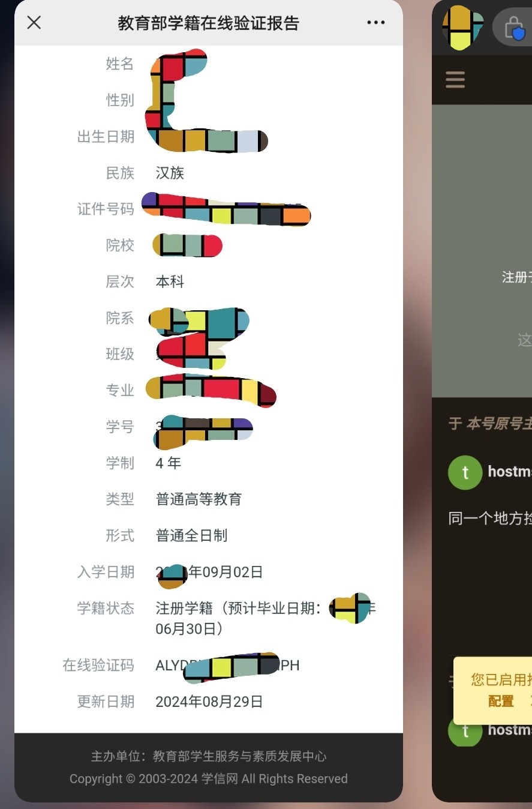Tap the Copyright 学信网 footer line
The width and height of the screenshot is (532, 809).
[209, 779]
